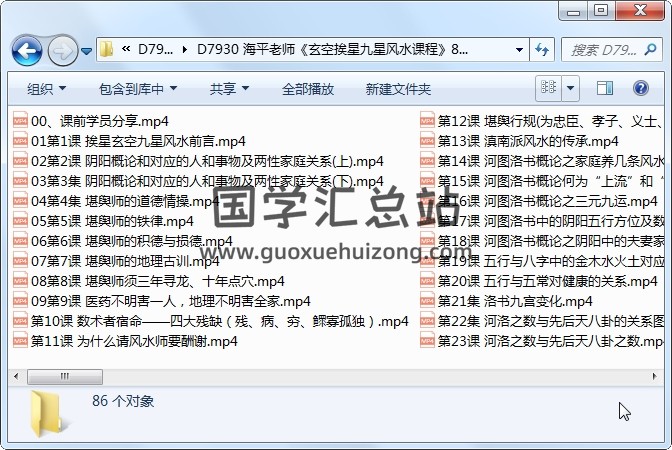Click the change view icon button
672x450 pixels.
pyautogui.click(x=549, y=88)
